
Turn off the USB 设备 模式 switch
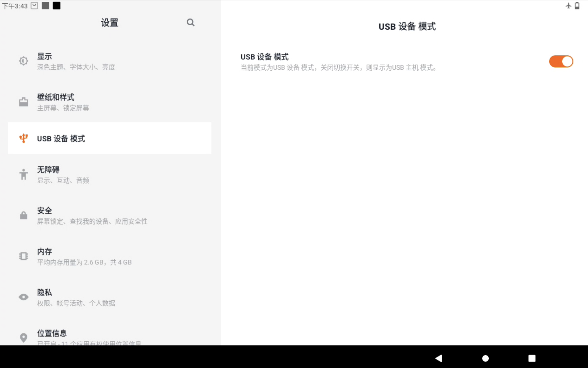point(561,61)
